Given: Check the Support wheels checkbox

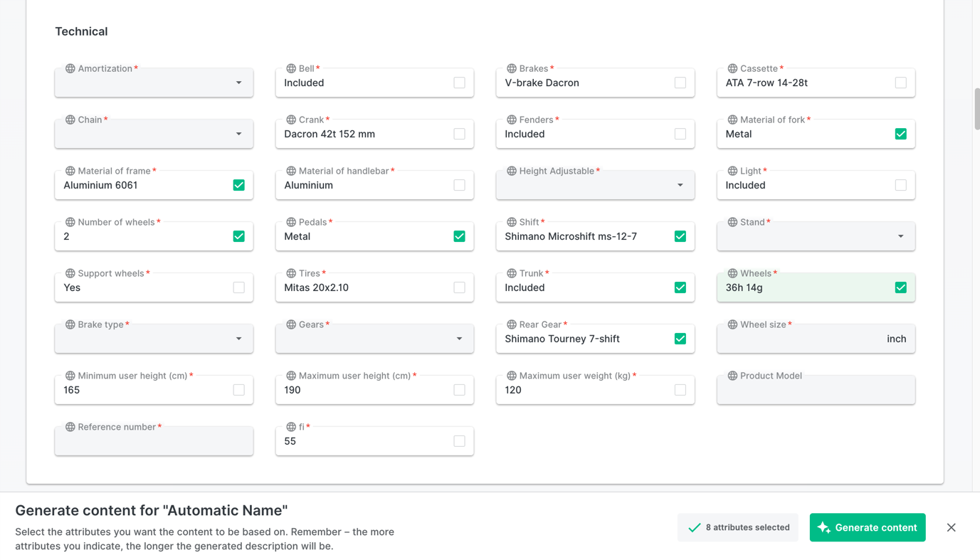Looking at the screenshot, I should point(238,287).
